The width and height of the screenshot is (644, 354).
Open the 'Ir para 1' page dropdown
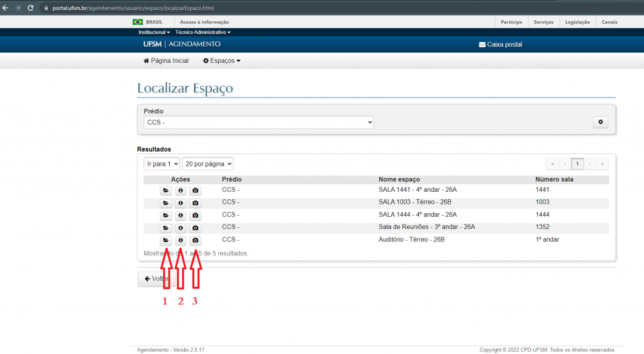[162, 164]
